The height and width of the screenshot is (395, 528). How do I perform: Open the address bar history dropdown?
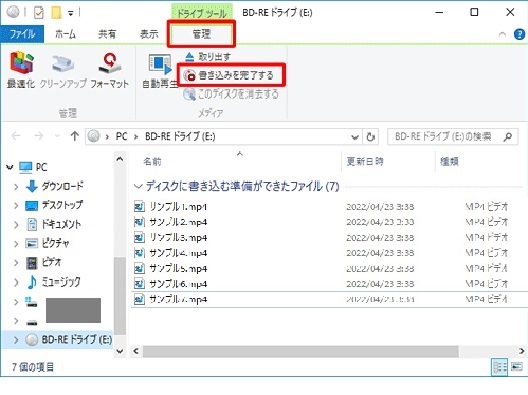(355, 137)
